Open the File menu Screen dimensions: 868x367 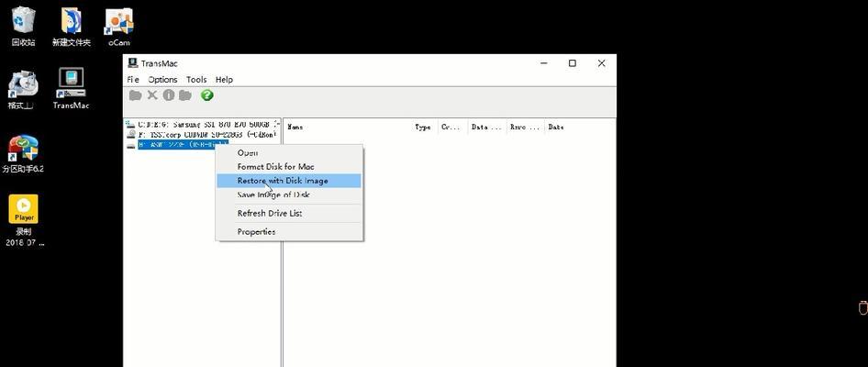point(133,80)
